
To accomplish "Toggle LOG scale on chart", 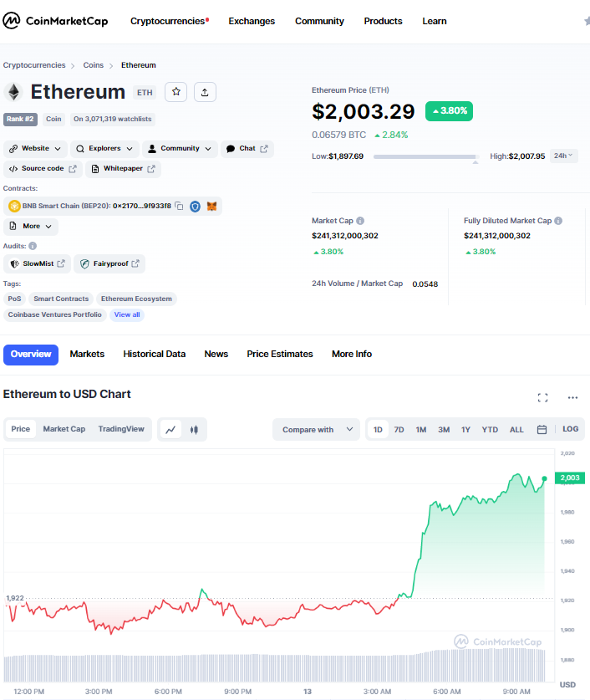I will point(571,429).
